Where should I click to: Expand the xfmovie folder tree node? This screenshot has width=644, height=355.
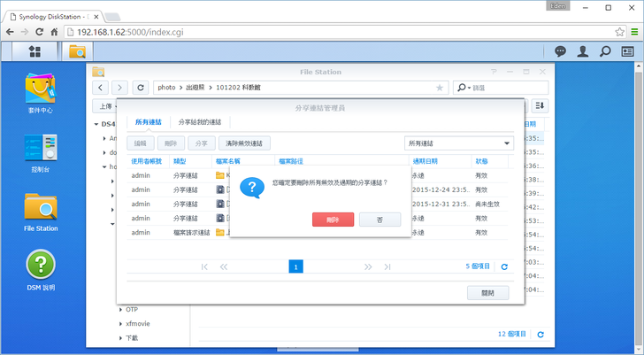tap(119, 324)
